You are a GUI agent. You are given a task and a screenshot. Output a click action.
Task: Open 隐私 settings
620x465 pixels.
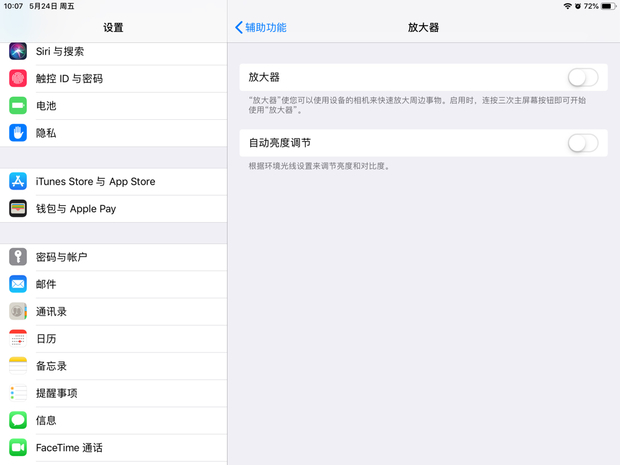(x=113, y=133)
